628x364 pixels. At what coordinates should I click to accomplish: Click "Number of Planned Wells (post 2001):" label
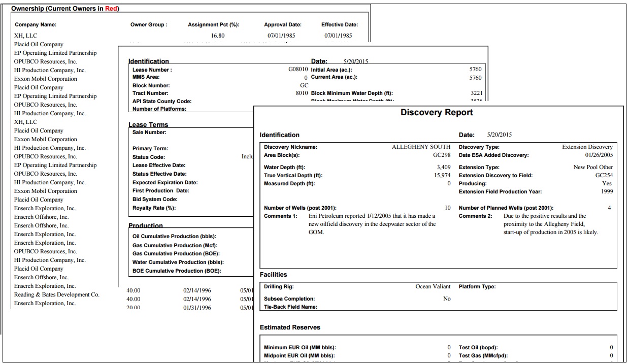(x=506, y=208)
